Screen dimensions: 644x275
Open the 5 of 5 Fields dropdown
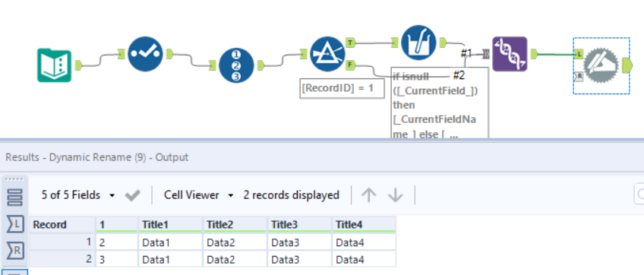point(78,194)
